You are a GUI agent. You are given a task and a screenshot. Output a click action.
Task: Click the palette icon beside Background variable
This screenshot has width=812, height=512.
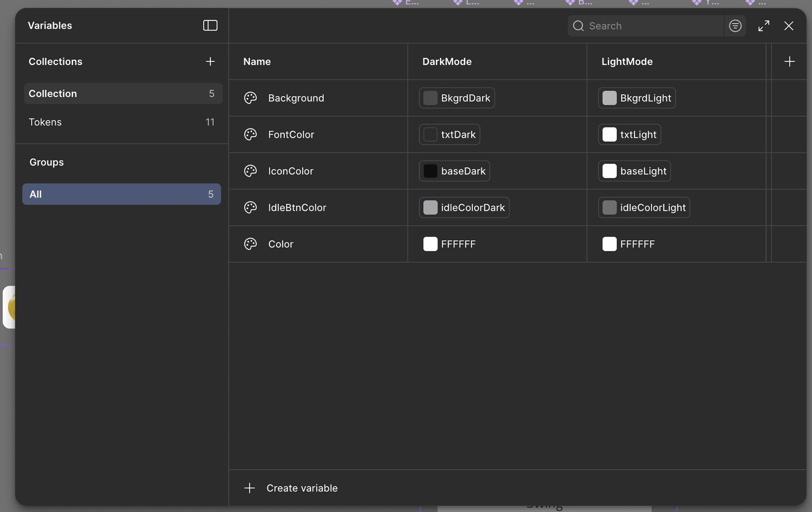pos(250,98)
